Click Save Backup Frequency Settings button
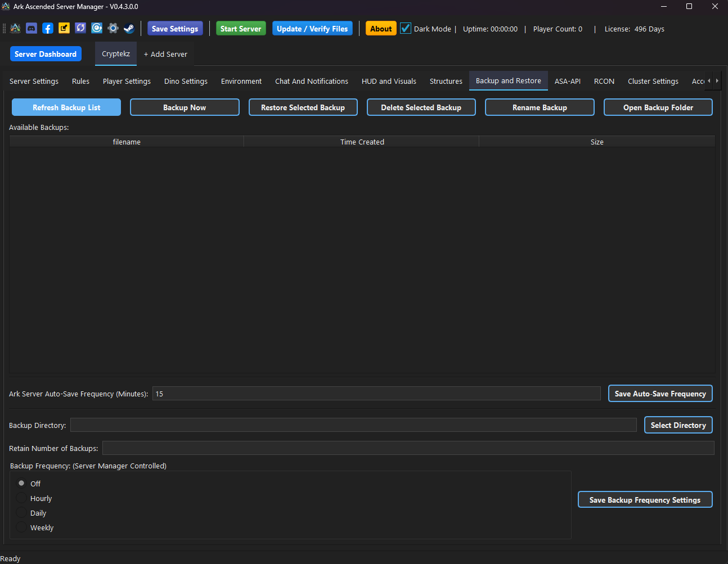The image size is (728, 564). (x=645, y=500)
